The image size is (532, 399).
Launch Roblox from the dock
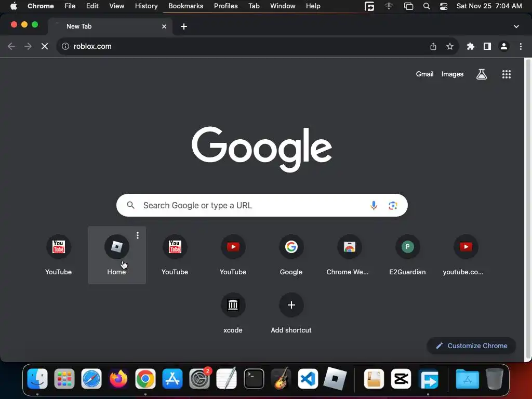tap(335, 378)
